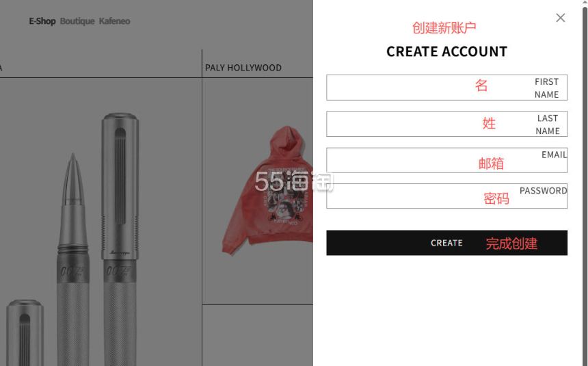Click the 55海淘 watermark logo
This screenshot has width=588, height=366.
click(x=294, y=181)
